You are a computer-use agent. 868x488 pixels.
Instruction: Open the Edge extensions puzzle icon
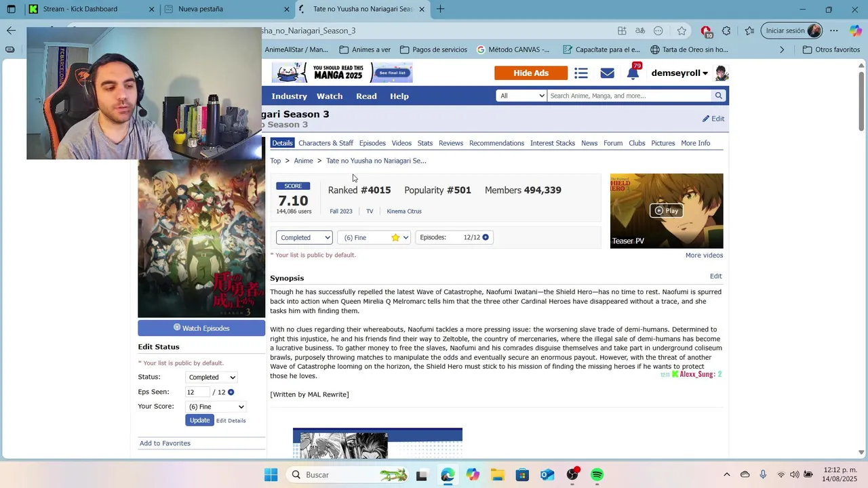726,30
